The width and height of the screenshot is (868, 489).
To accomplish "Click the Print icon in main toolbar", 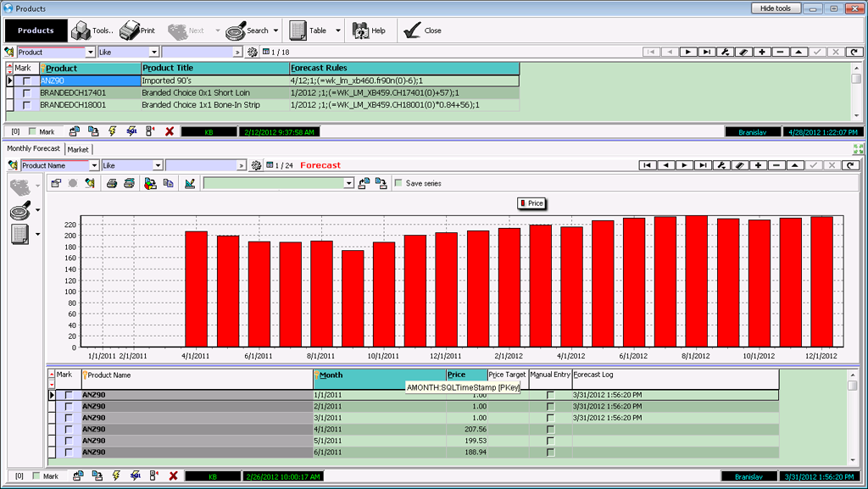I will (130, 31).
